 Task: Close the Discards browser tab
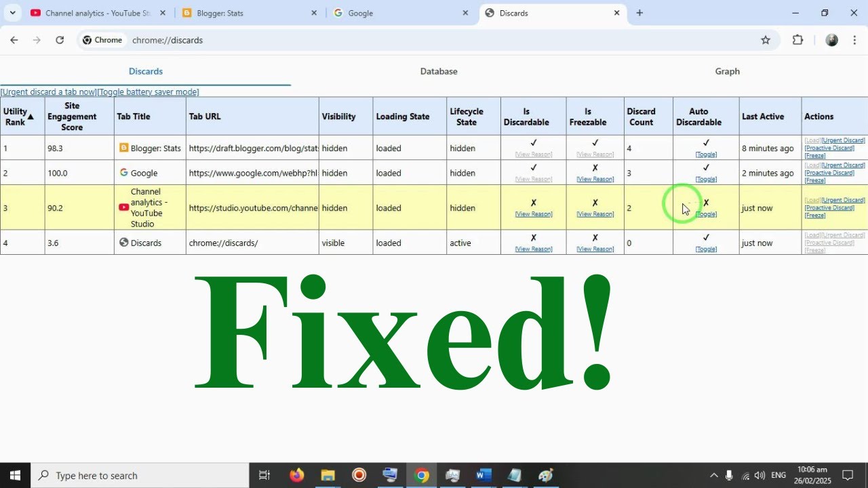(617, 13)
